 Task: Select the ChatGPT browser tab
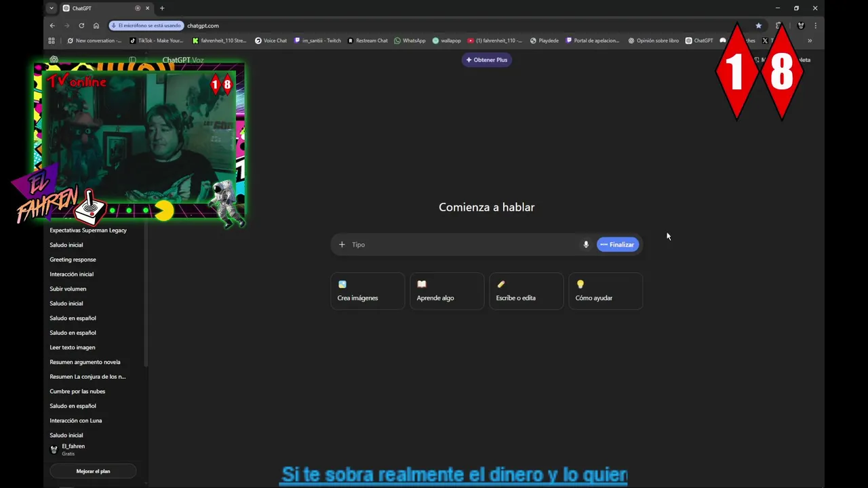coord(105,8)
